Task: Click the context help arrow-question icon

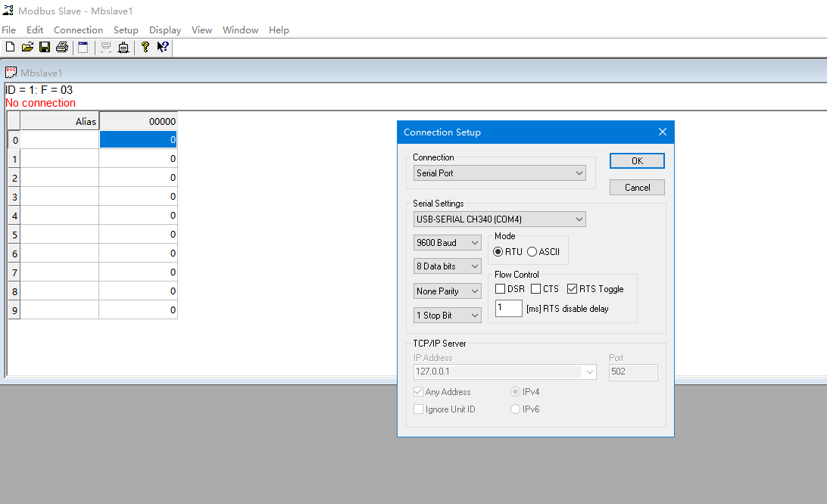Action: click(x=163, y=47)
